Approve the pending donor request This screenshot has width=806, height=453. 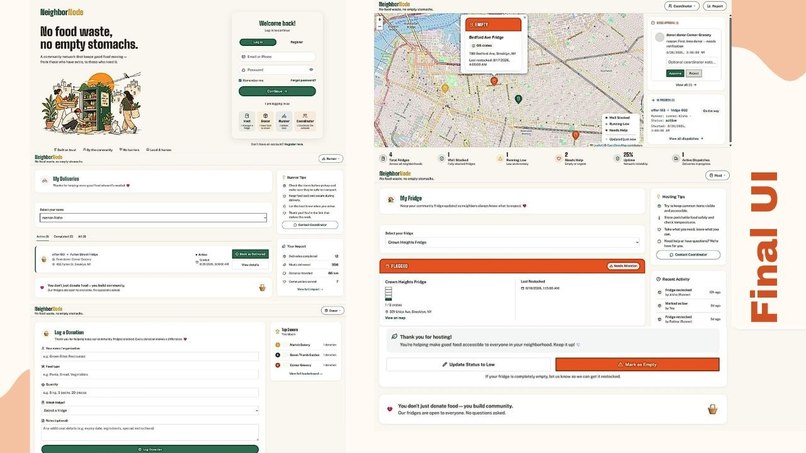point(675,74)
